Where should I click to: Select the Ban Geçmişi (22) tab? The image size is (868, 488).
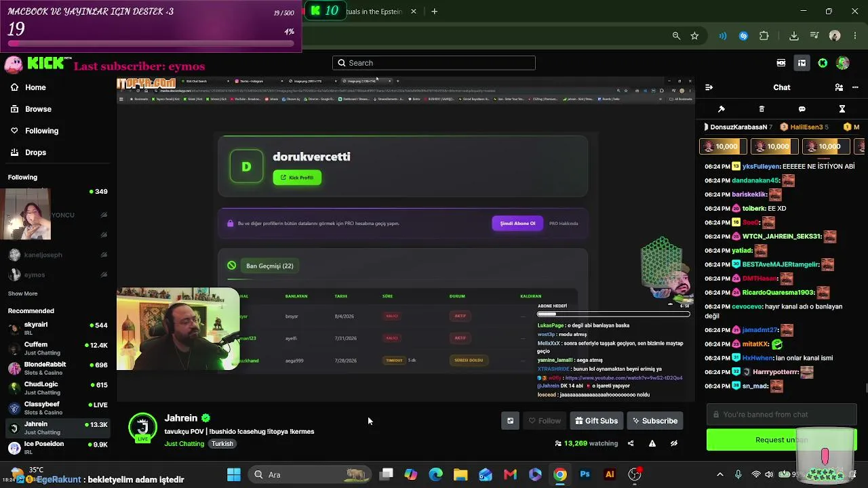(269, 266)
